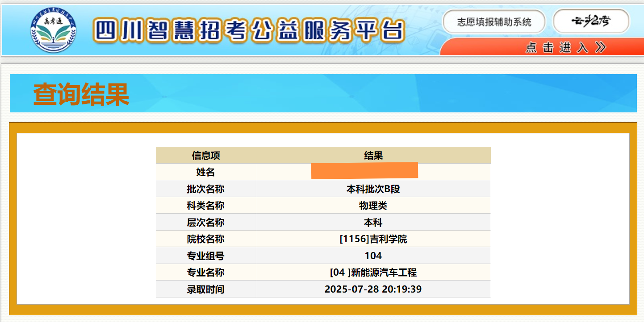Open the 志愿填报辅助系统 button

pyautogui.click(x=494, y=22)
